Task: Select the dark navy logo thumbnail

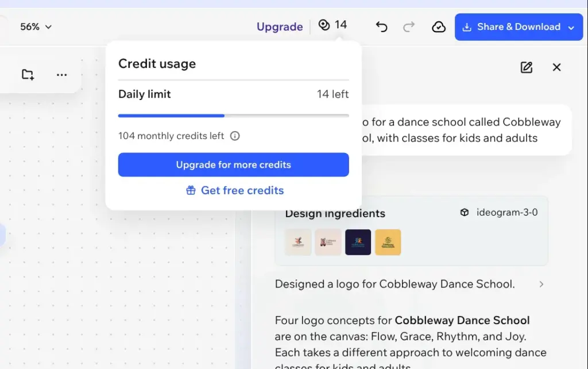Action: [358, 242]
